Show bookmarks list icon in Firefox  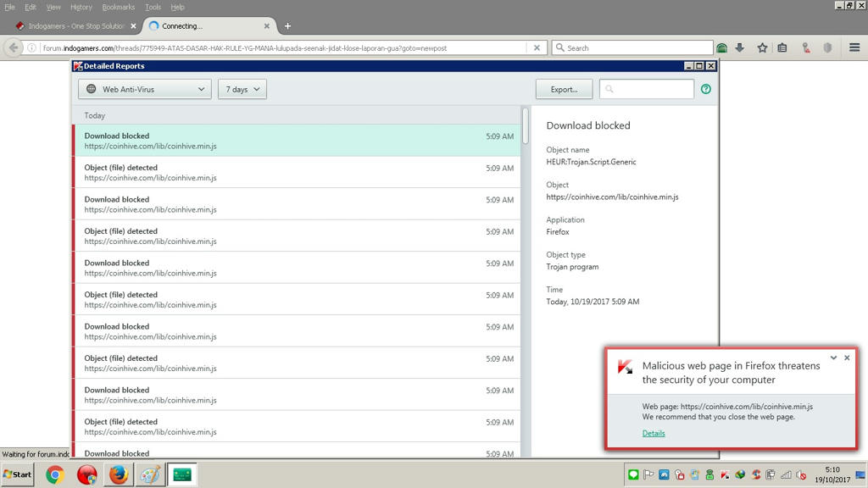[x=782, y=48]
